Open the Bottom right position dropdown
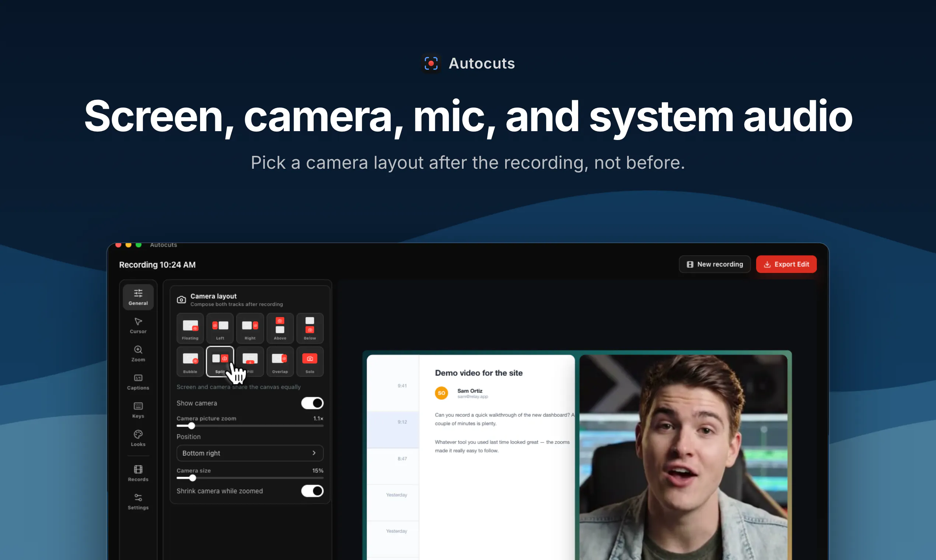 point(250,453)
